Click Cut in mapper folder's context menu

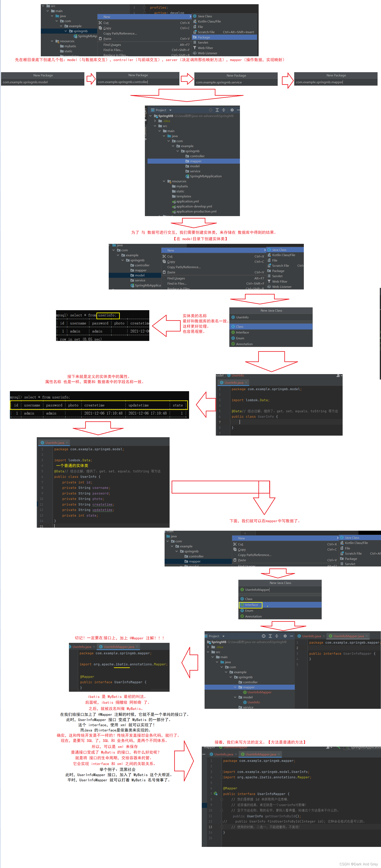tap(285, 545)
